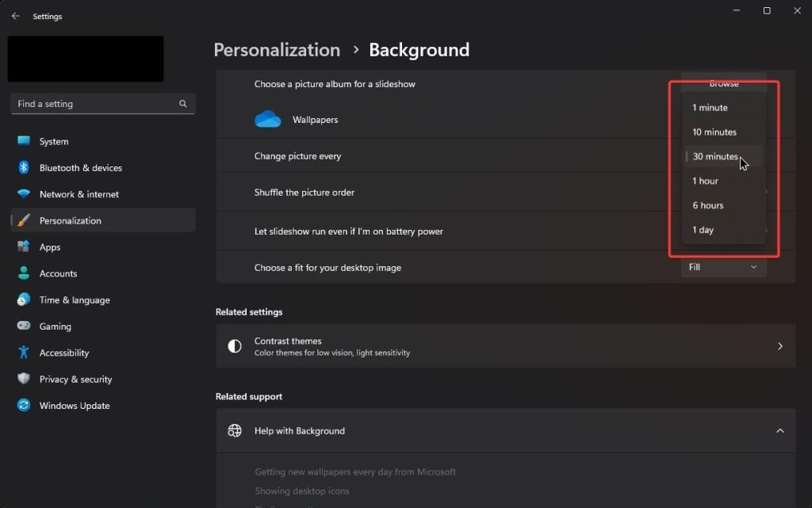Click the Time & language clock icon
The width and height of the screenshot is (812, 508).
click(x=24, y=300)
